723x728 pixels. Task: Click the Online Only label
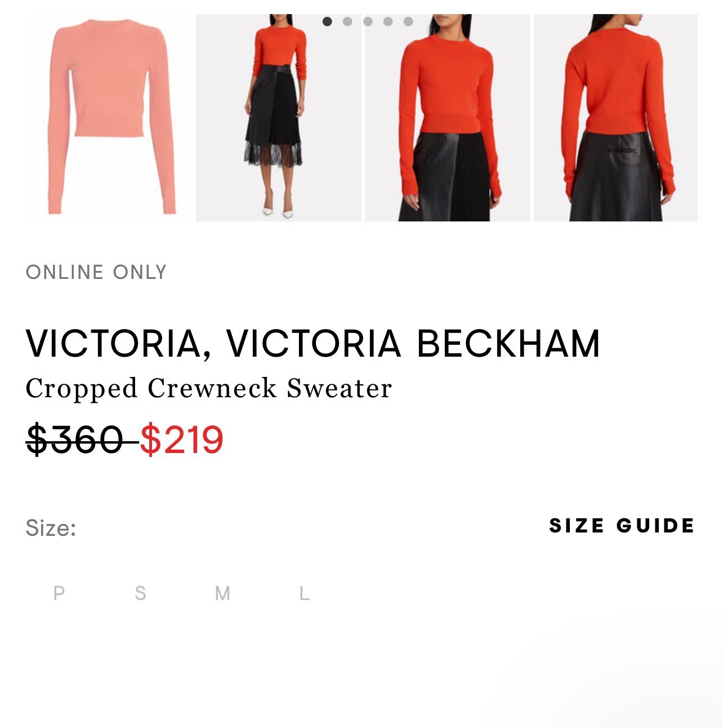[96, 272]
